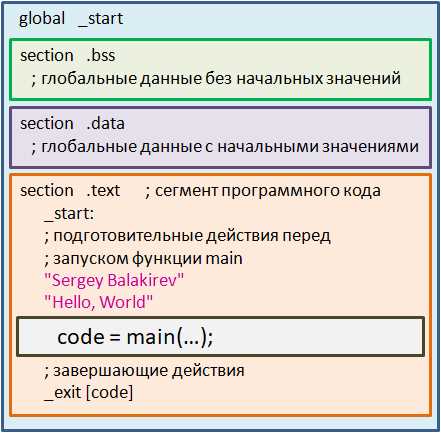Viewport: 441px width, 433px height.
Task: Click comment 'запуском функции main'
Action: tap(144, 259)
